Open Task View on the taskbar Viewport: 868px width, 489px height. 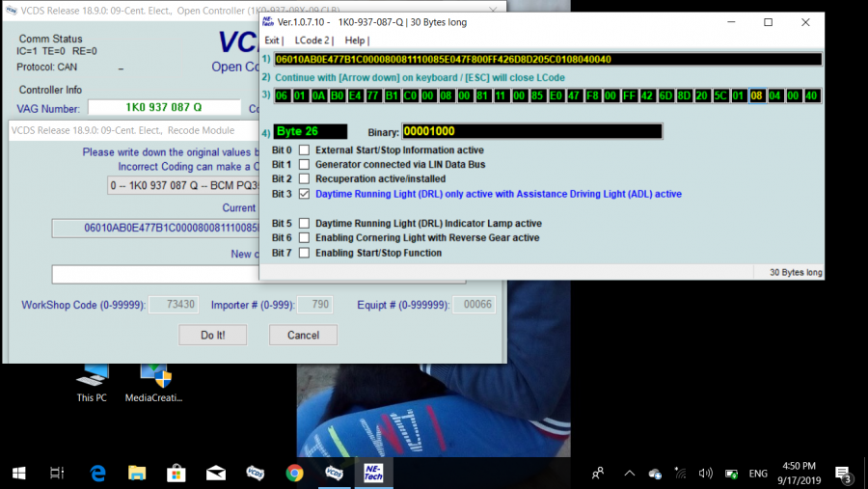(57, 474)
